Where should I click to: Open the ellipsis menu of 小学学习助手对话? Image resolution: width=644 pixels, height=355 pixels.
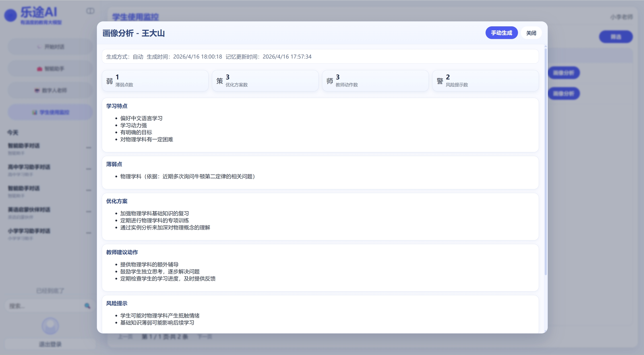click(89, 233)
